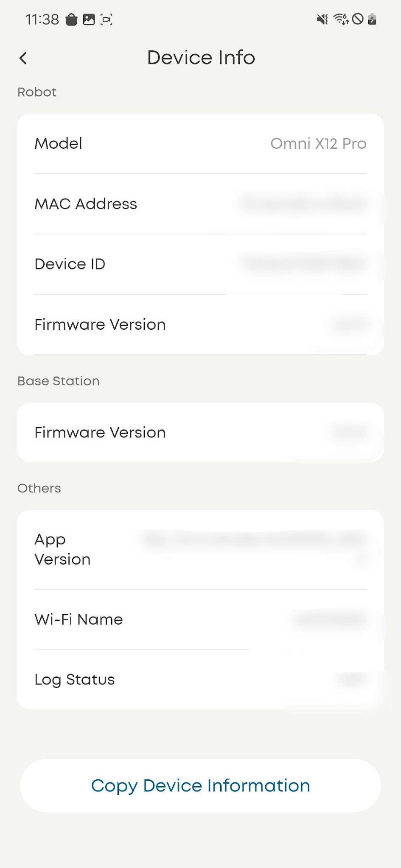Tap the back arrow
401x868 pixels.
click(23, 58)
